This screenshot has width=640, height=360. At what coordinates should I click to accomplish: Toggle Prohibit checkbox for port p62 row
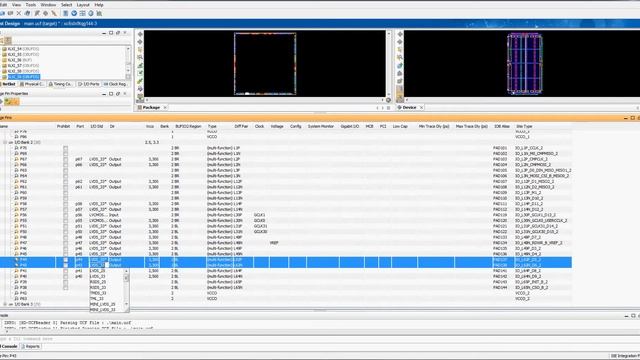(x=65, y=182)
